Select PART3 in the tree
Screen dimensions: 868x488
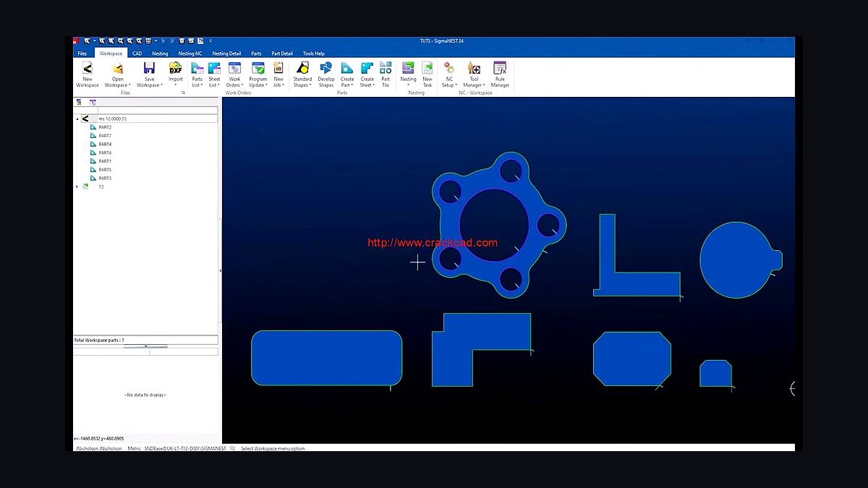coord(105,178)
